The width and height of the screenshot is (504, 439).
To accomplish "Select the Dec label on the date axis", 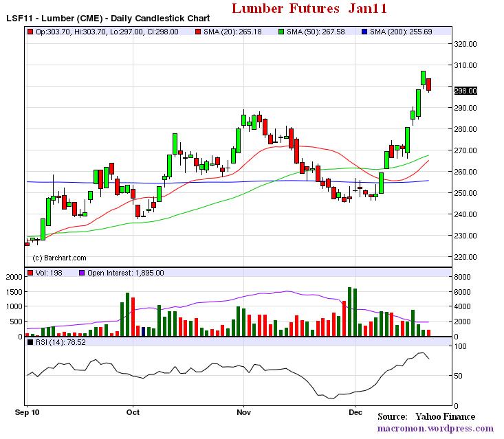I will pyautogui.click(x=355, y=412).
